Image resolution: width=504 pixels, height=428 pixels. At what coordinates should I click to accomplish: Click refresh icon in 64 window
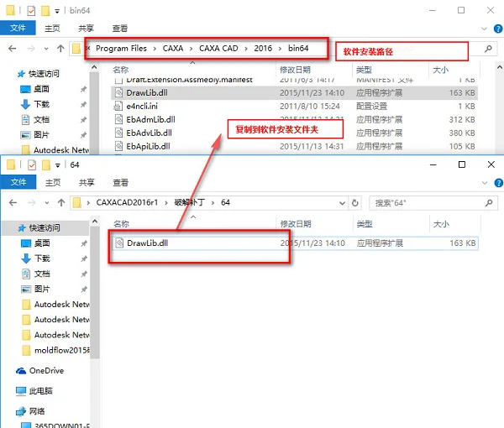(x=354, y=203)
